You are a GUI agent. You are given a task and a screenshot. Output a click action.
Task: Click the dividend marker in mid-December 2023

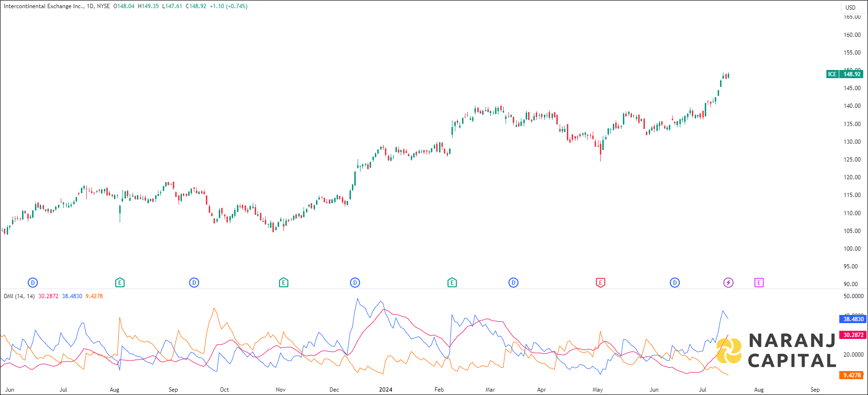[x=355, y=283]
